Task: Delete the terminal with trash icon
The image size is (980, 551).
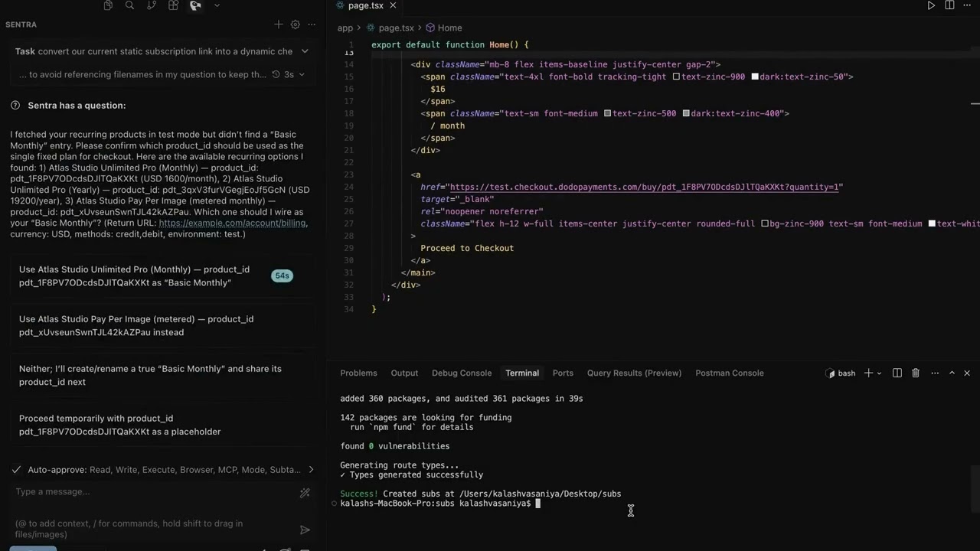Action: [916, 373]
